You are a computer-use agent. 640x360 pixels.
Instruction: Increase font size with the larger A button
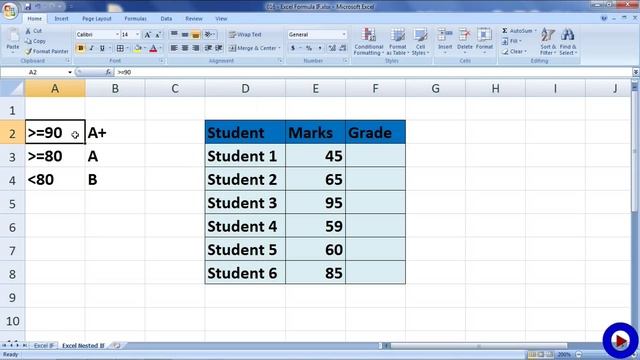pyautogui.click(x=148, y=35)
